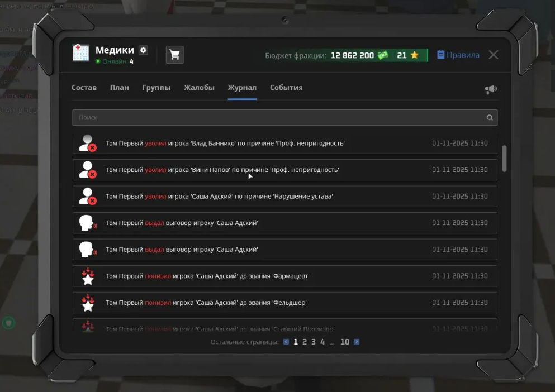Screen dimensions: 555x392
Task: Switch to the Состав tab
Action: click(x=84, y=88)
